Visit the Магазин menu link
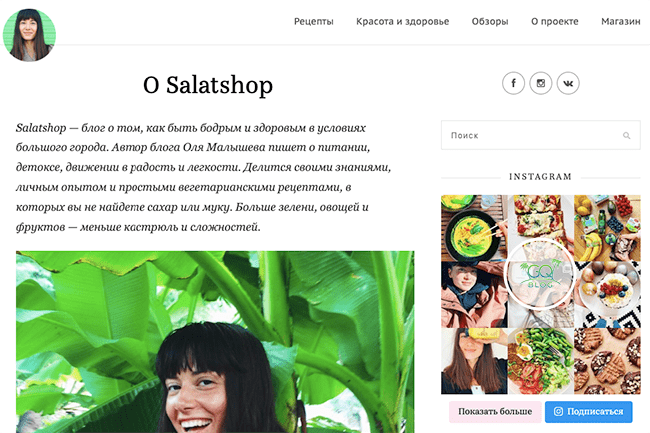This screenshot has height=433, width=650. tap(621, 22)
